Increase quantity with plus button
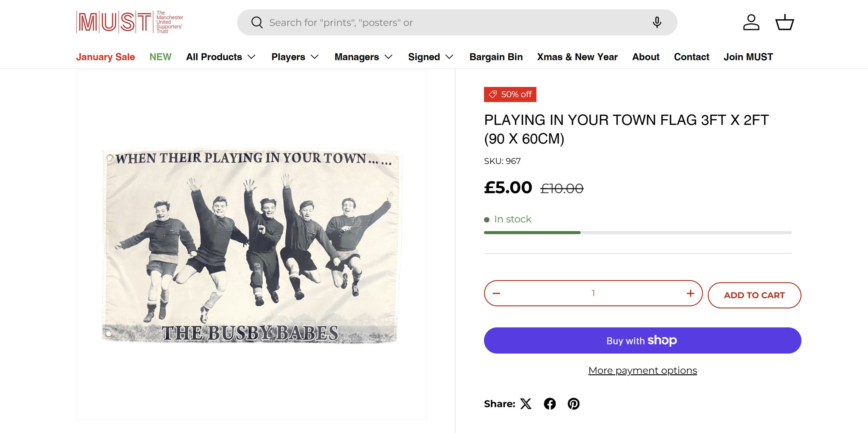The width and height of the screenshot is (868, 433). click(690, 294)
